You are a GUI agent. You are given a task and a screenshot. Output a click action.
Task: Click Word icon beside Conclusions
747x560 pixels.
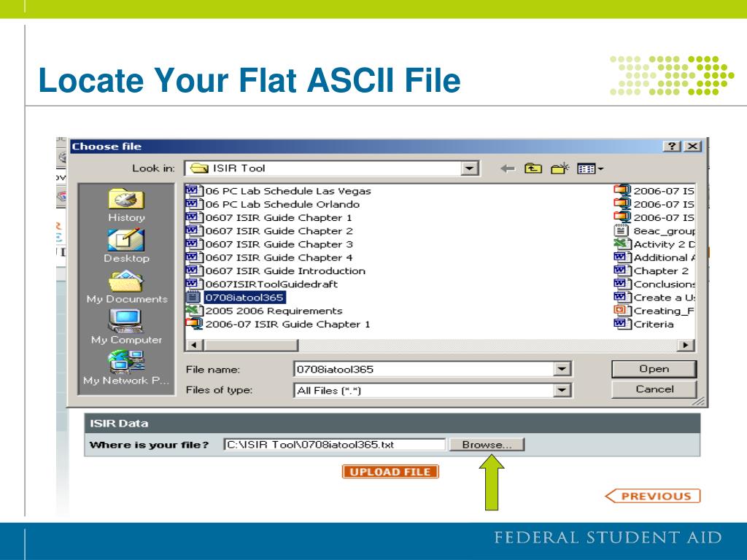[622, 284]
